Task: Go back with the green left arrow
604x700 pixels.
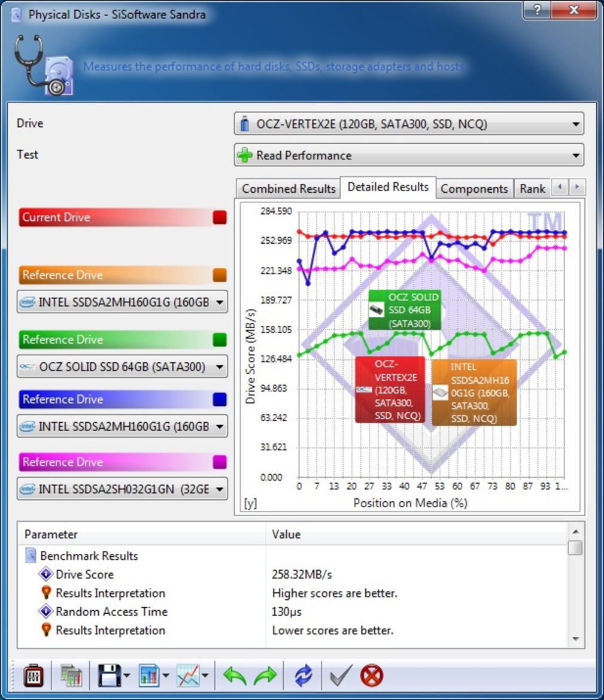Action: [235, 675]
